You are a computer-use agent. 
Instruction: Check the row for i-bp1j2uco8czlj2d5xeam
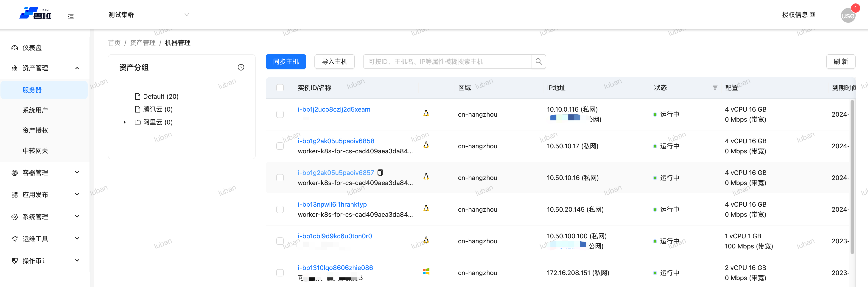click(x=280, y=114)
